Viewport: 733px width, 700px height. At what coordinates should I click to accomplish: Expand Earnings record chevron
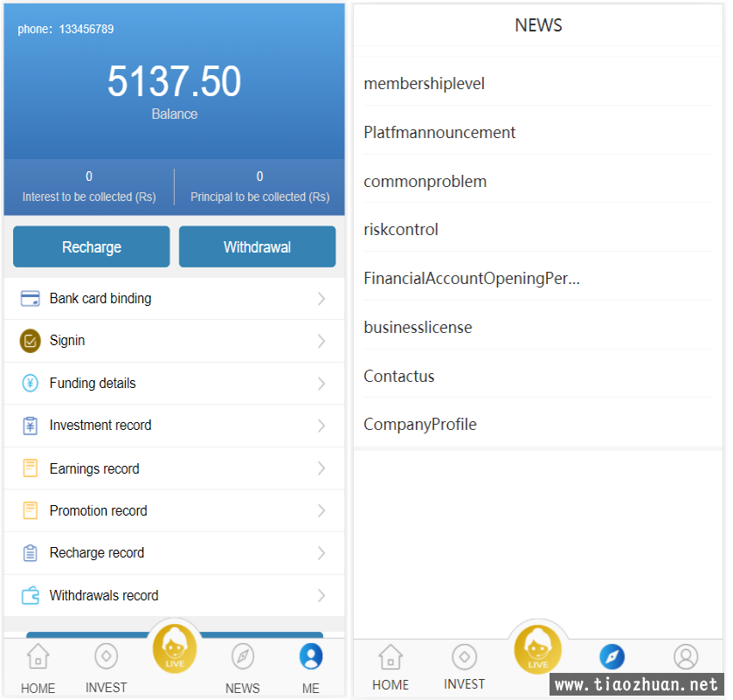point(322,468)
